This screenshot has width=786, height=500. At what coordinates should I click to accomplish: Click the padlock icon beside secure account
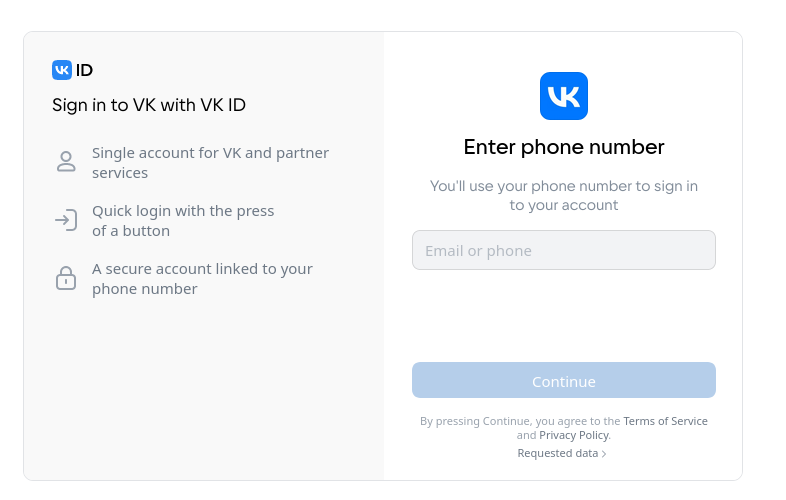66,278
